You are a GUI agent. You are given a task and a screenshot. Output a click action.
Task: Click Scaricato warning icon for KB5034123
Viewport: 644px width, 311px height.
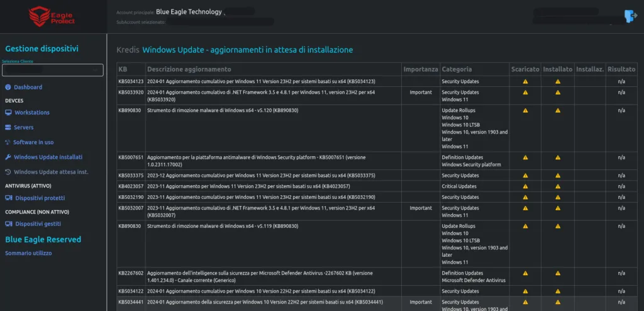[x=525, y=81]
